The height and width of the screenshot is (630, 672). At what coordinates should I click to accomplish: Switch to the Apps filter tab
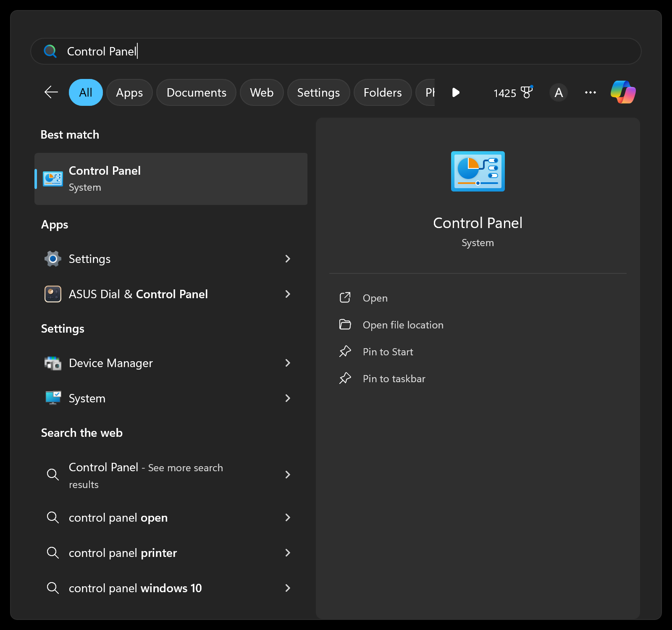pyautogui.click(x=129, y=92)
